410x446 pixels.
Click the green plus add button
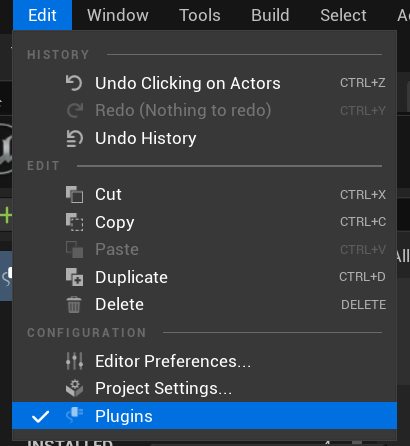pos(6,215)
